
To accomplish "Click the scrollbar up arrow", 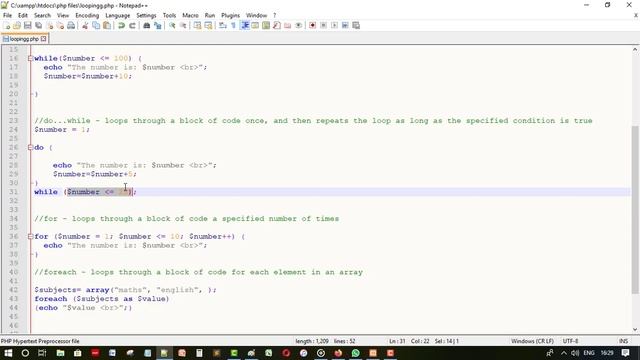I will [635, 49].
